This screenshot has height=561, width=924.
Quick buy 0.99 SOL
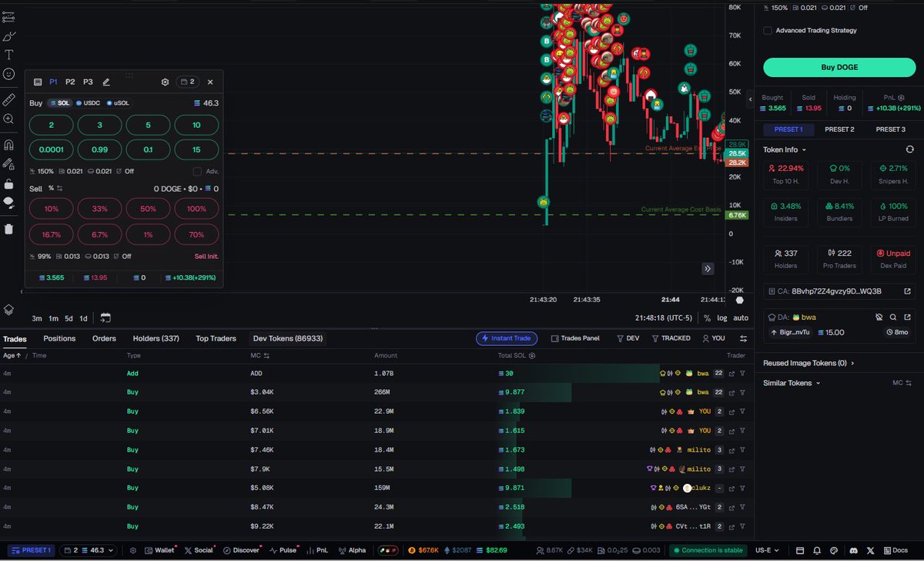point(100,149)
